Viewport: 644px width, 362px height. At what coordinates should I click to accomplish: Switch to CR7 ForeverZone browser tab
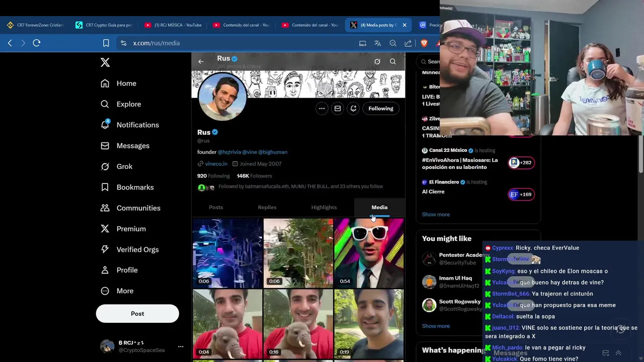point(35,25)
